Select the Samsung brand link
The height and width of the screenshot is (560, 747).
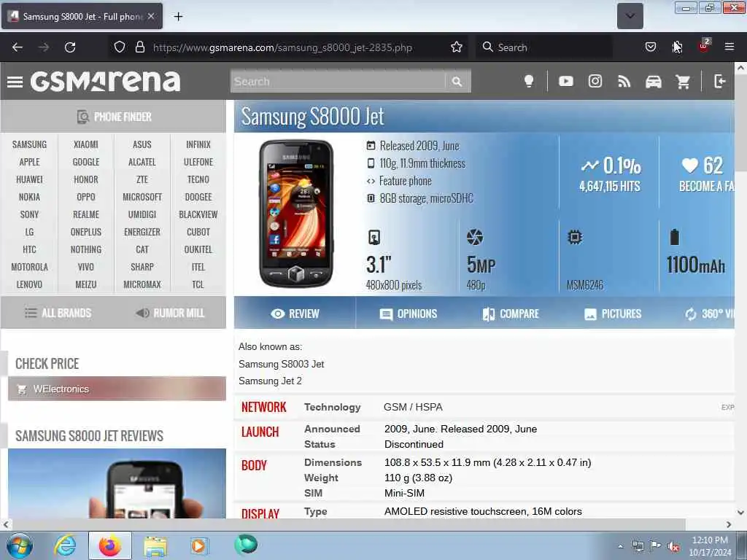(29, 144)
